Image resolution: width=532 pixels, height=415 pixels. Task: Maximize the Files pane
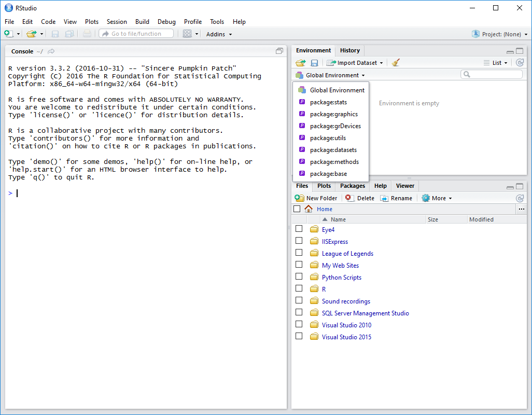tap(520, 186)
